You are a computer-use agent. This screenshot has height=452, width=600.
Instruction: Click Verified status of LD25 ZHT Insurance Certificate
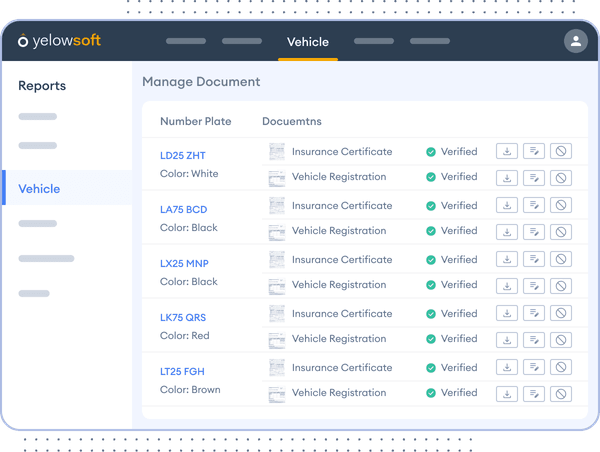coord(451,152)
